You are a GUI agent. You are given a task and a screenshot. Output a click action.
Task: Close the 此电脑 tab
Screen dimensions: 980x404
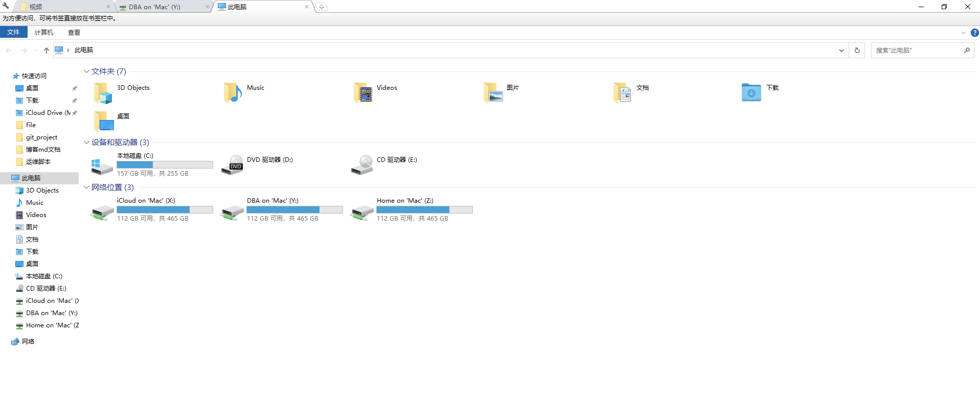307,7
